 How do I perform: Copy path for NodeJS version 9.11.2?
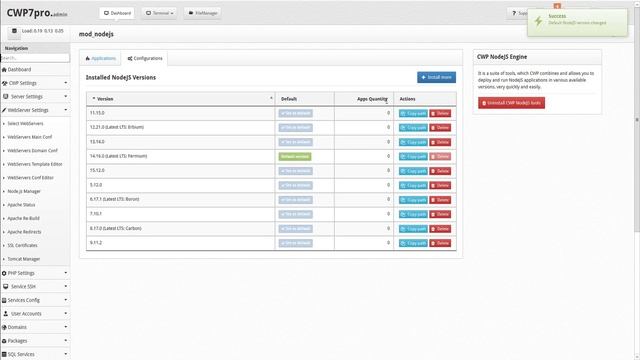point(413,243)
